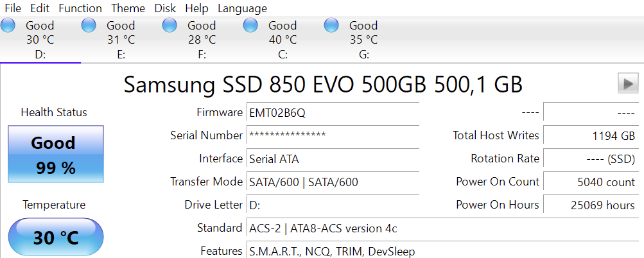Screen dimensions: 644x258
Task: Open the Language menu
Action: pos(242,8)
